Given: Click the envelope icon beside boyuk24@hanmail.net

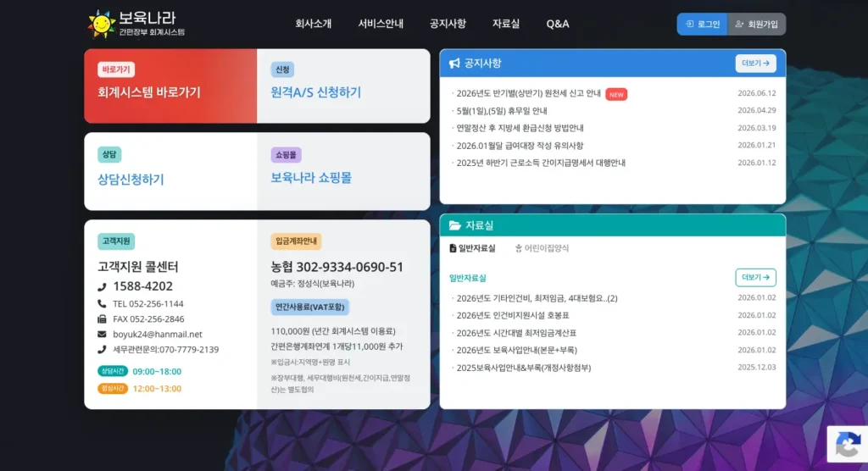Looking at the screenshot, I should (x=102, y=335).
